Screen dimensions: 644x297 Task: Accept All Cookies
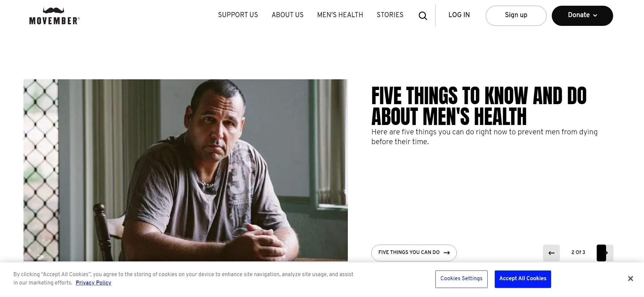click(x=523, y=279)
